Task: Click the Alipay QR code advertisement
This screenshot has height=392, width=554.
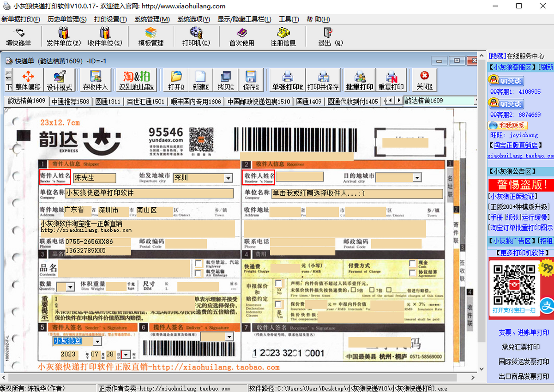Action: click(521, 289)
